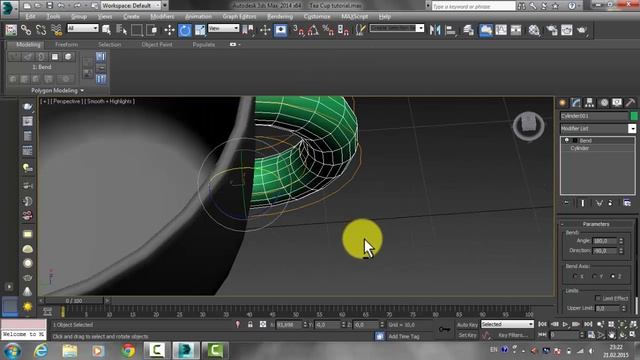This screenshot has height=360, width=640.
Task: Click the Select and Link chain icon
Action: [x=26, y=30]
